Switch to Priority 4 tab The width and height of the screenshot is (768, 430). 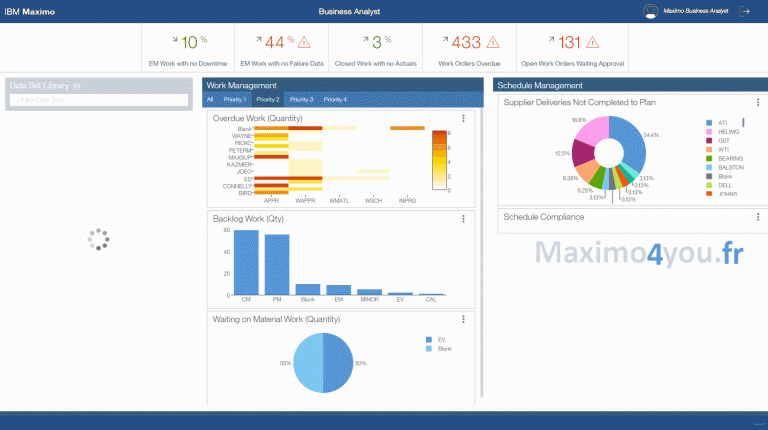coord(335,99)
